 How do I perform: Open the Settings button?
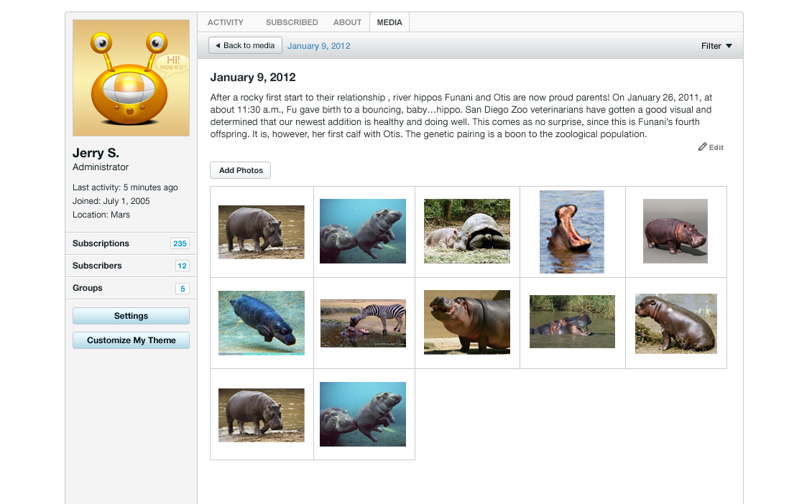(131, 316)
